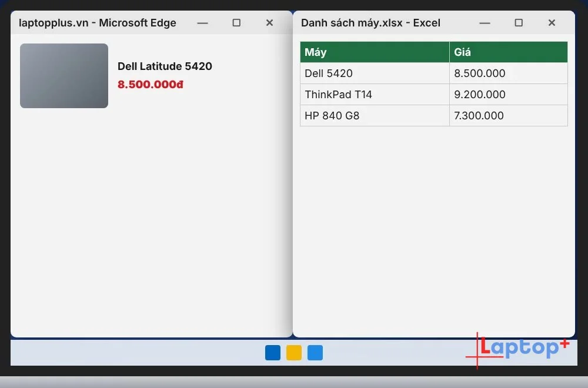The image size is (588, 388).
Task: Maximize the Danh sách máy.xlsx Excel window
Action: click(x=519, y=23)
